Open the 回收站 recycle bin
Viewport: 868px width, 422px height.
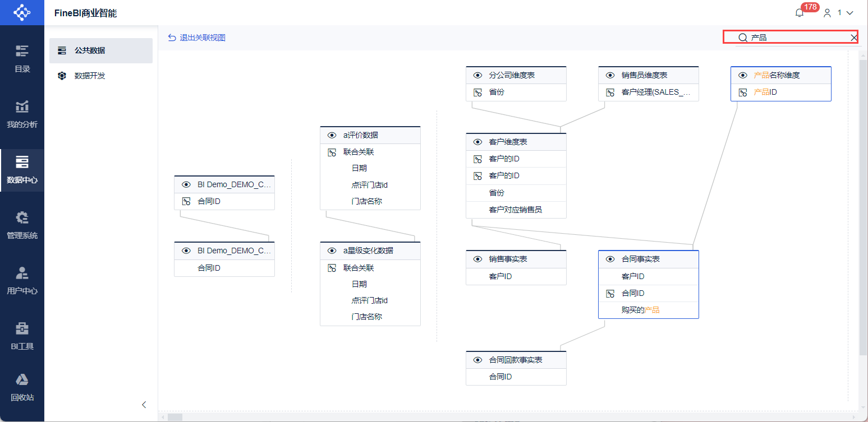pyautogui.click(x=22, y=387)
